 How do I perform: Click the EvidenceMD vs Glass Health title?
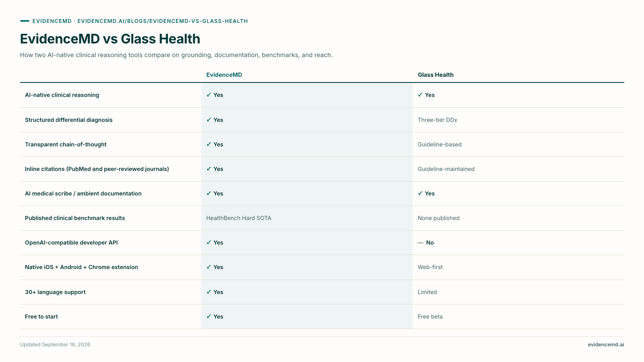[110, 39]
